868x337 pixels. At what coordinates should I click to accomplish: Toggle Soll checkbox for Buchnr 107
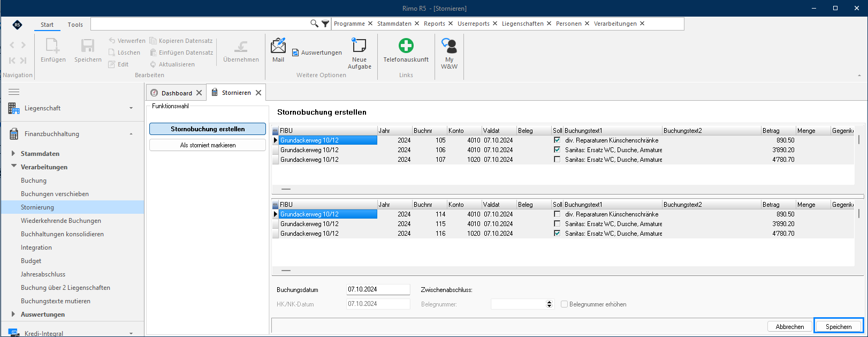(x=557, y=160)
